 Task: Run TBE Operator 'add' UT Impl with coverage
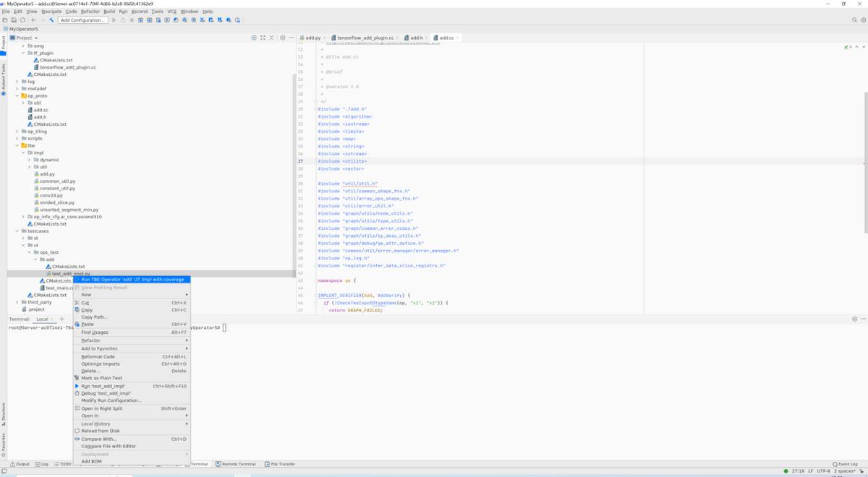132,280
